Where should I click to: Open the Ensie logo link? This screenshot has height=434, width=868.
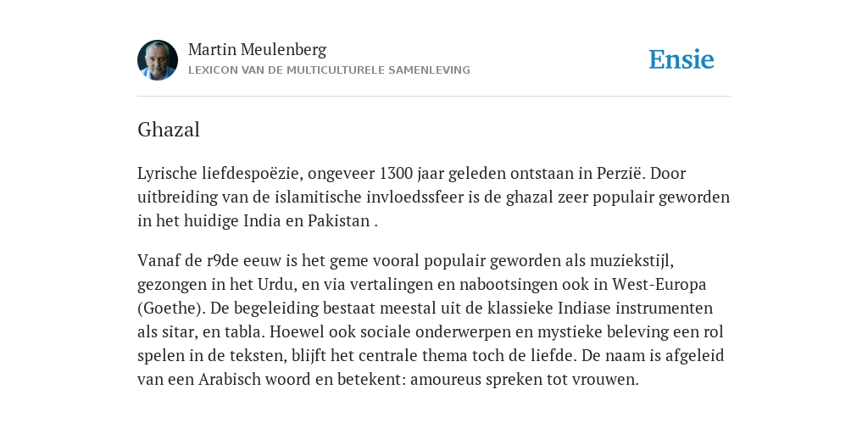[682, 60]
